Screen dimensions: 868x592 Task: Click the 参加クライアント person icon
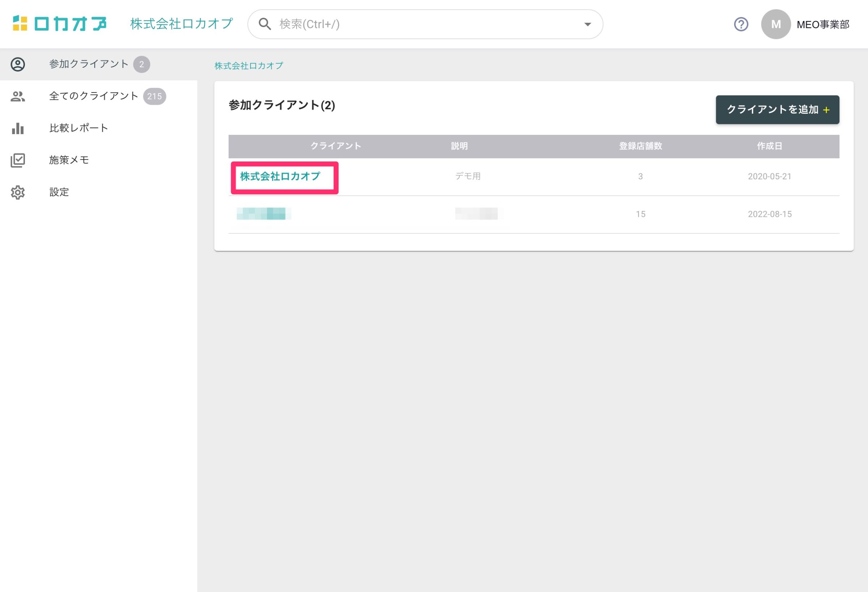pyautogui.click(x=18, y=64)
